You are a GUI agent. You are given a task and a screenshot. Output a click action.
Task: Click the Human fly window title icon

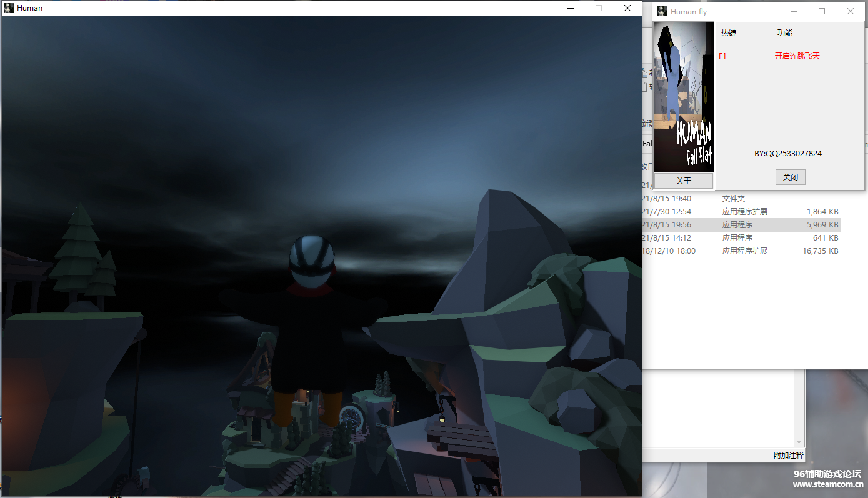point(662,11)
